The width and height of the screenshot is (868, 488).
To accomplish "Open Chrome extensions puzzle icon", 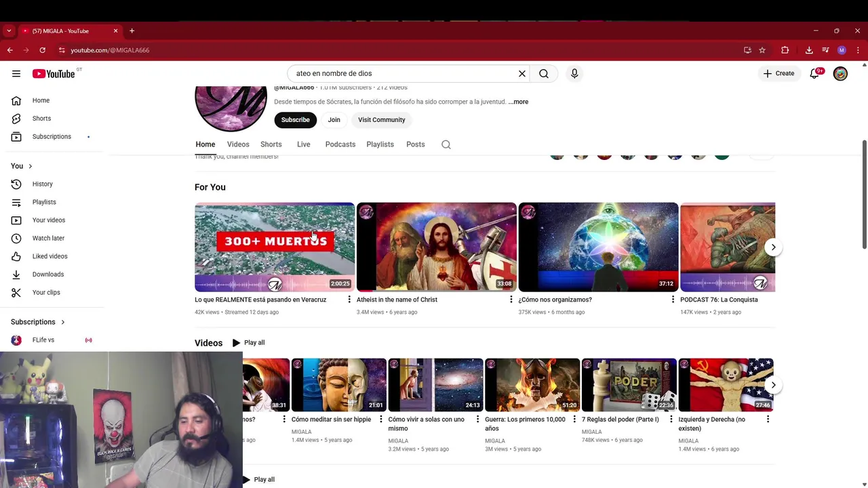I will coord(785,50).
